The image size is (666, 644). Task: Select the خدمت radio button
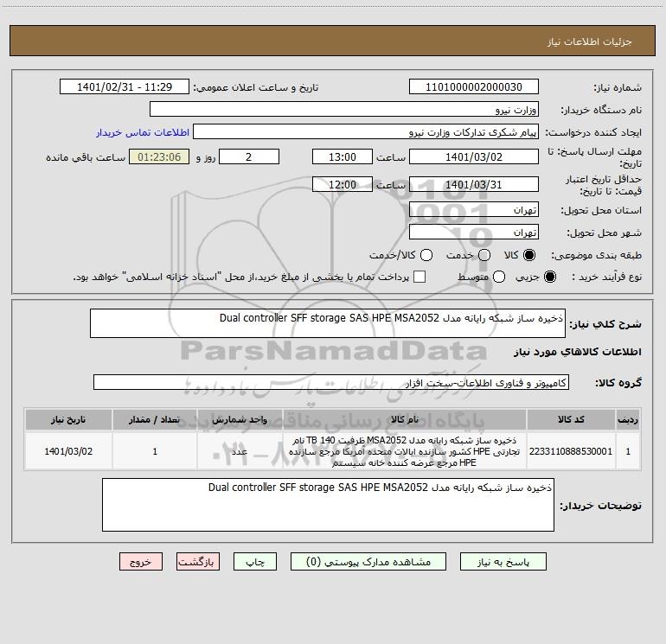(484, 255)
